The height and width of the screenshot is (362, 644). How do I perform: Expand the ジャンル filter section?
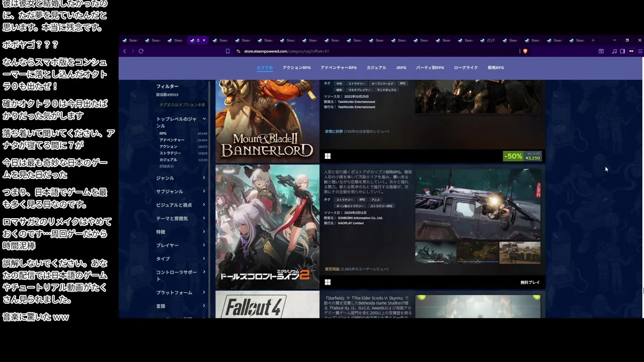[x=182, y=178]
